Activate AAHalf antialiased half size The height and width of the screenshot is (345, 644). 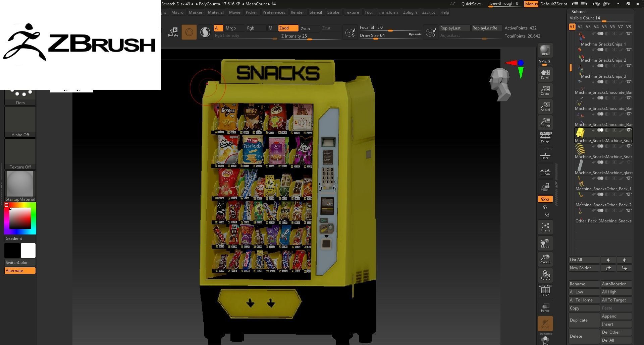click(x=545, y=123)
